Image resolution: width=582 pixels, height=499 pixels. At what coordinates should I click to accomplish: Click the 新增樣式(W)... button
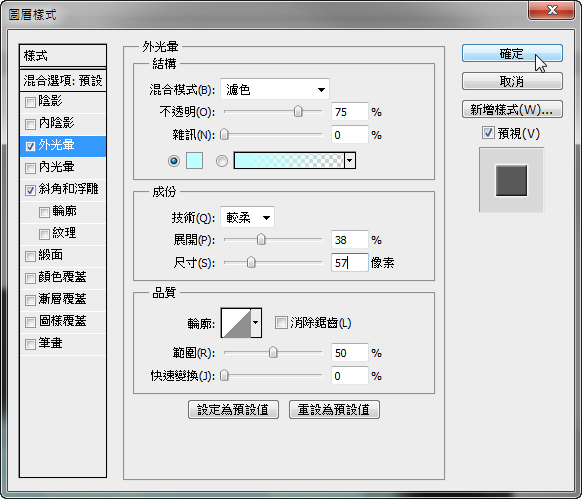click(512, 109)
